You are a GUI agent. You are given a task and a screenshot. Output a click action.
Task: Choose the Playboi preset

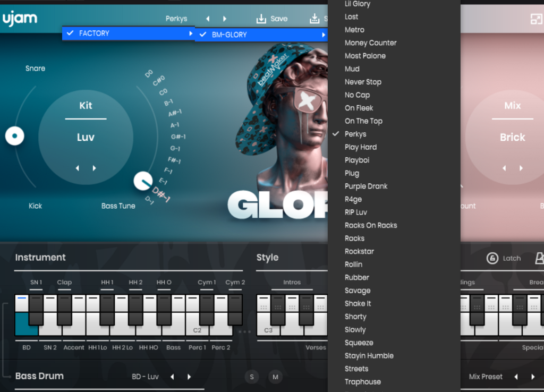click(x=394, y=160)
